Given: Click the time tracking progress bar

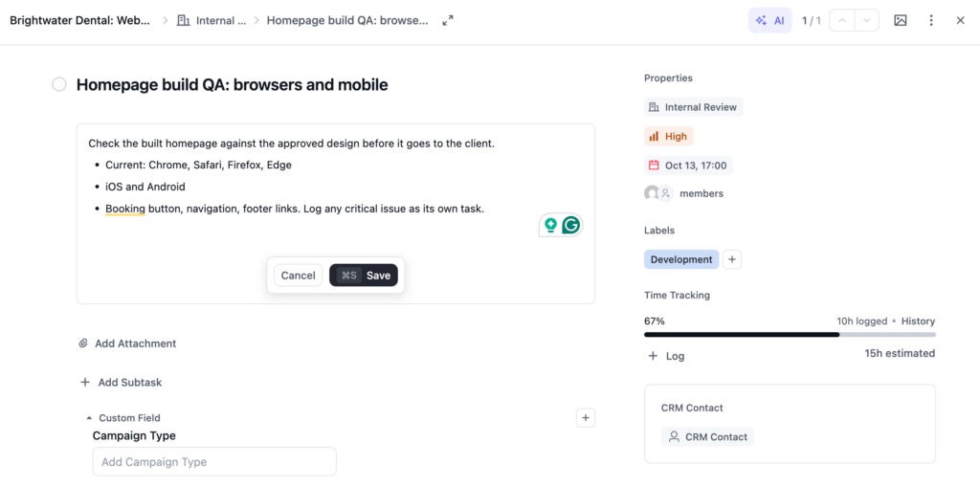Looking at the screenshot, I should point(790,335).
